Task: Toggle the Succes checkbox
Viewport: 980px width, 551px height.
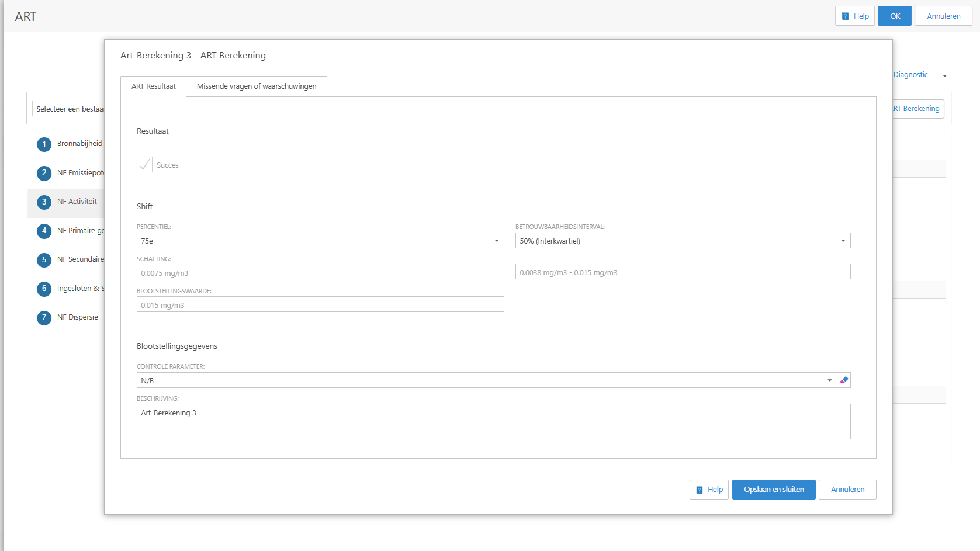Action: tap(144, 165)
